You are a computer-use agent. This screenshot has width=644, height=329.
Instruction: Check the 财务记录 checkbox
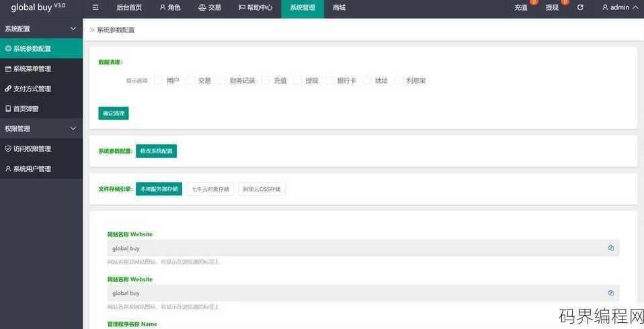tap(221, 81)
